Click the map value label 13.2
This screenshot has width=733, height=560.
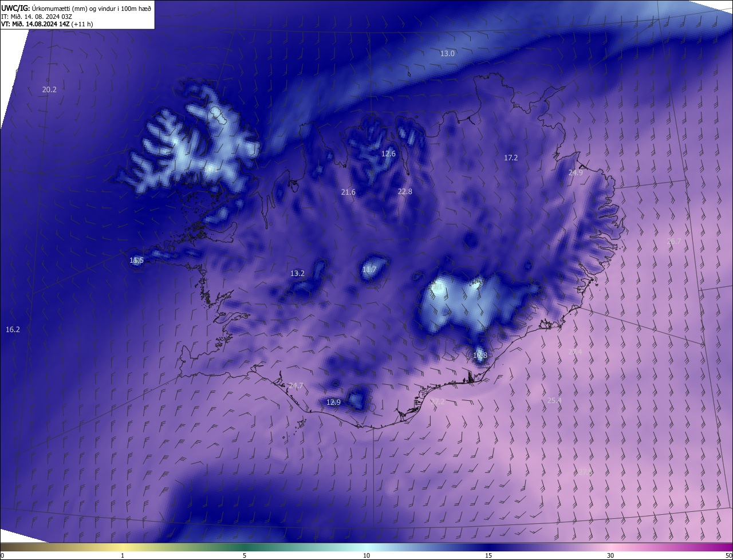tap(297, 274)
